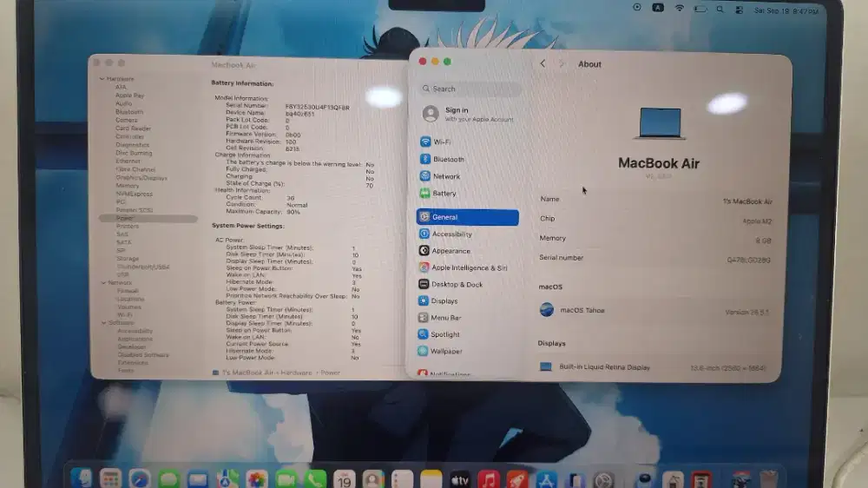The height and width of the screenshot is (488, 868).
Task: Select Volumes in System Information sidebar
Action: (129, 307)
